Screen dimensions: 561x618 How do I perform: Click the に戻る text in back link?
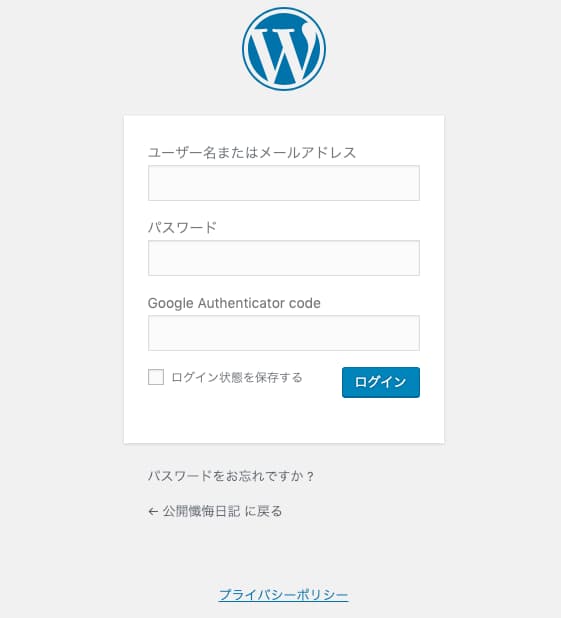(x=264, y=512)
